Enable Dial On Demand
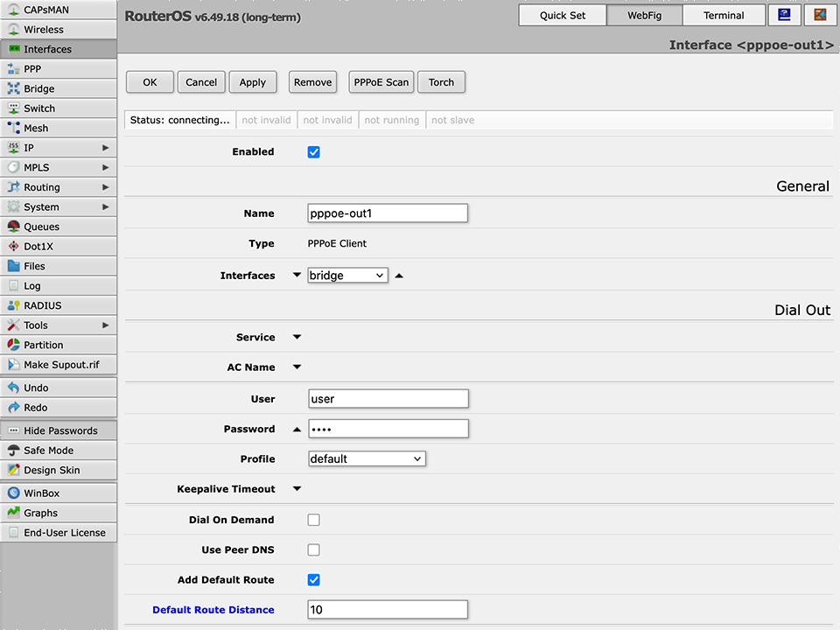The image size is (840, 630). (313, 519)
